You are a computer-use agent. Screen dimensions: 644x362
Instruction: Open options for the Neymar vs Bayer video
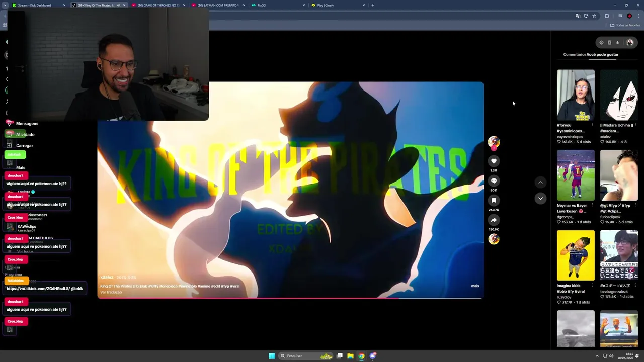tap(592, 205)
